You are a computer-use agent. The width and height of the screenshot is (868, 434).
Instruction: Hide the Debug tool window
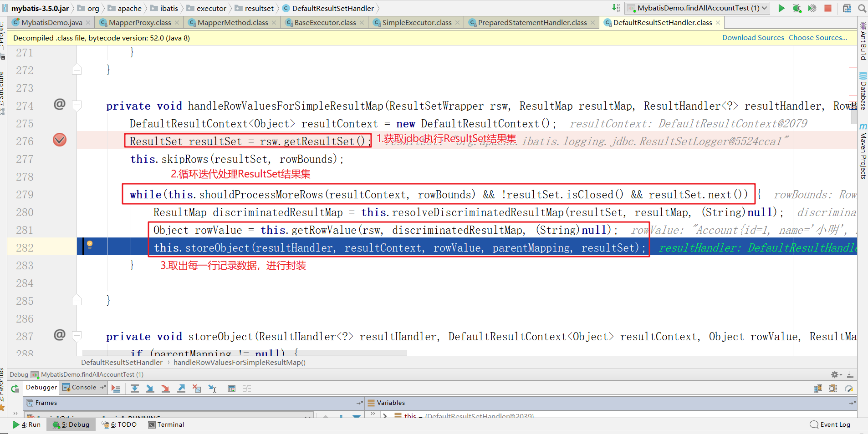click(850, 375)
